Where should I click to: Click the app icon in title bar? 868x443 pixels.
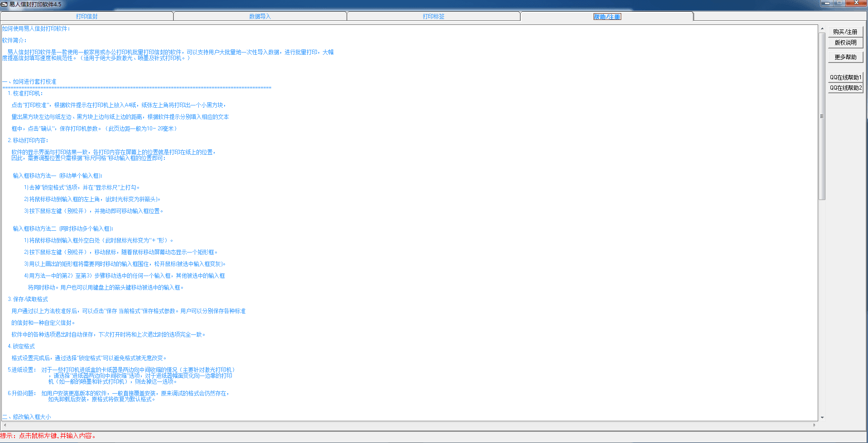[x=4, y=4]
